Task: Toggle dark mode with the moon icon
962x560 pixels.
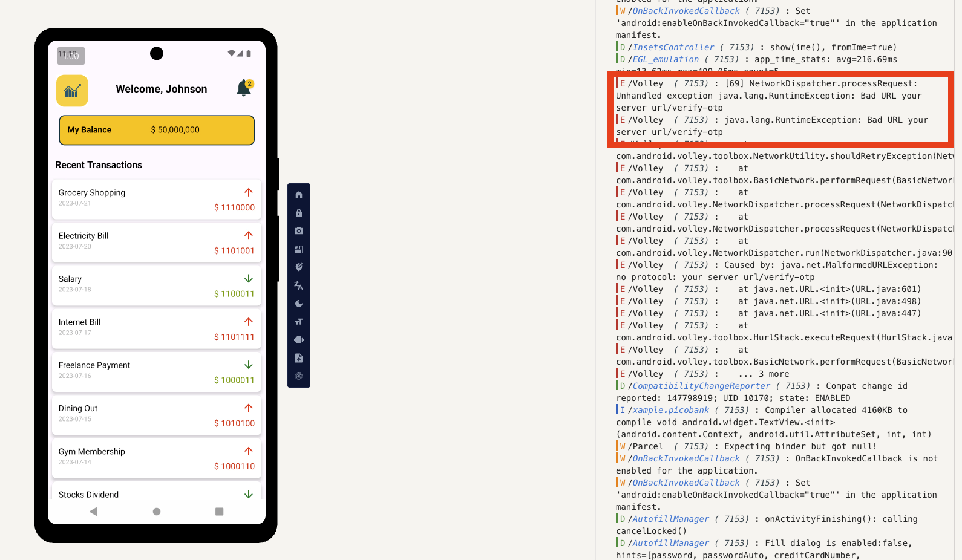Action: 299,304
